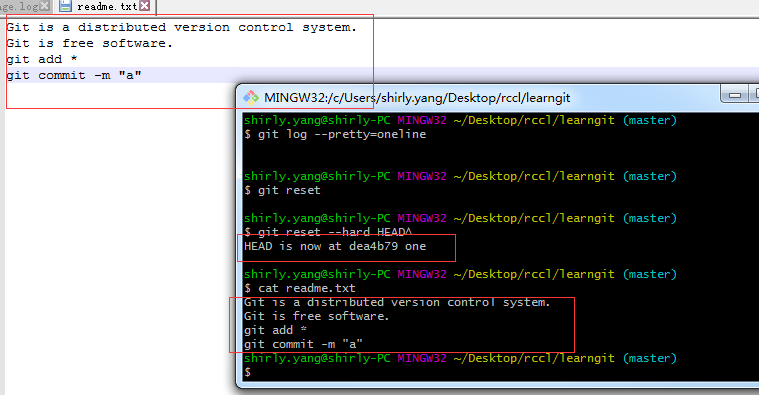Minimize the MINGW32 terminal window
Viewport: 759px width, 395px height.
[734, 95]
